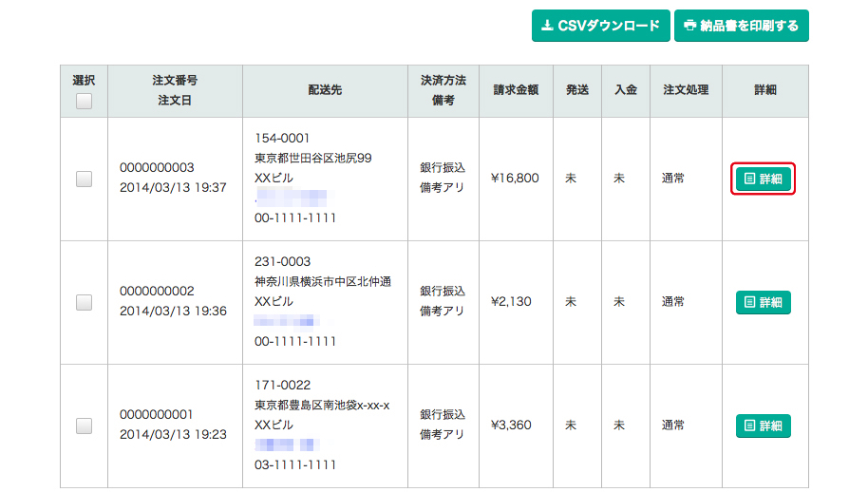Viewport: 868px width, 492px height.
Task: Check the box for order 0000000003
Action: tap(85, 179)
